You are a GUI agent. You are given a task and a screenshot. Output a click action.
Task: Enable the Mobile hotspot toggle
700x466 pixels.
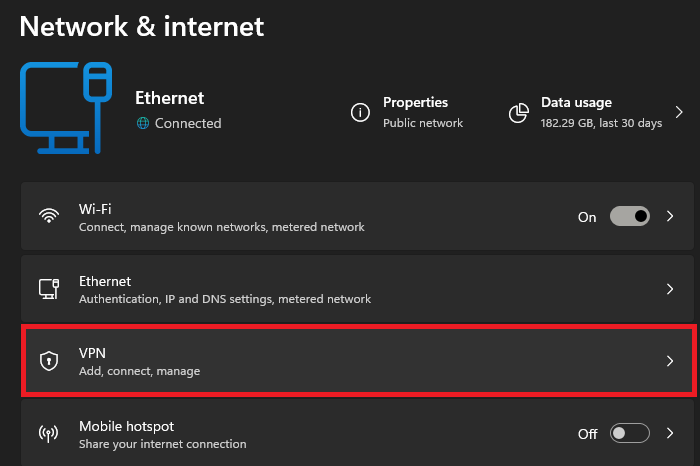click(x=630, y=434)
